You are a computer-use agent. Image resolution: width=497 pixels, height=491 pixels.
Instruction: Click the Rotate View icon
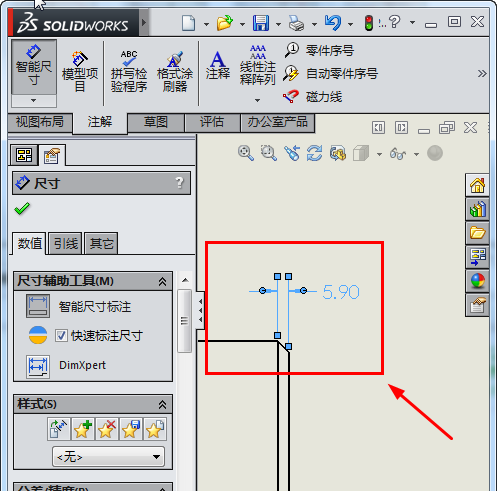[315, 153]
